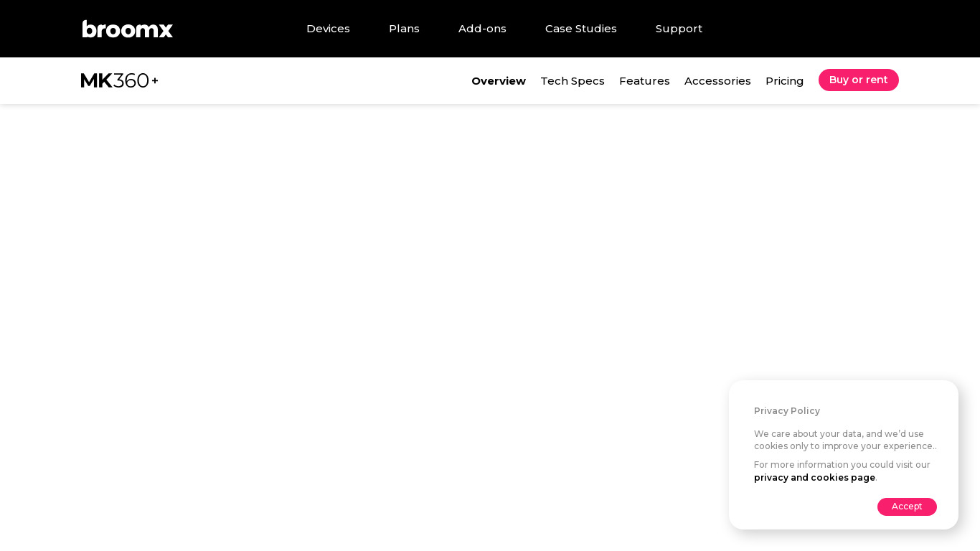The image size is (980, 551).
Task: View the Features section
Action: pyautogui.click(x=644, y=81)
